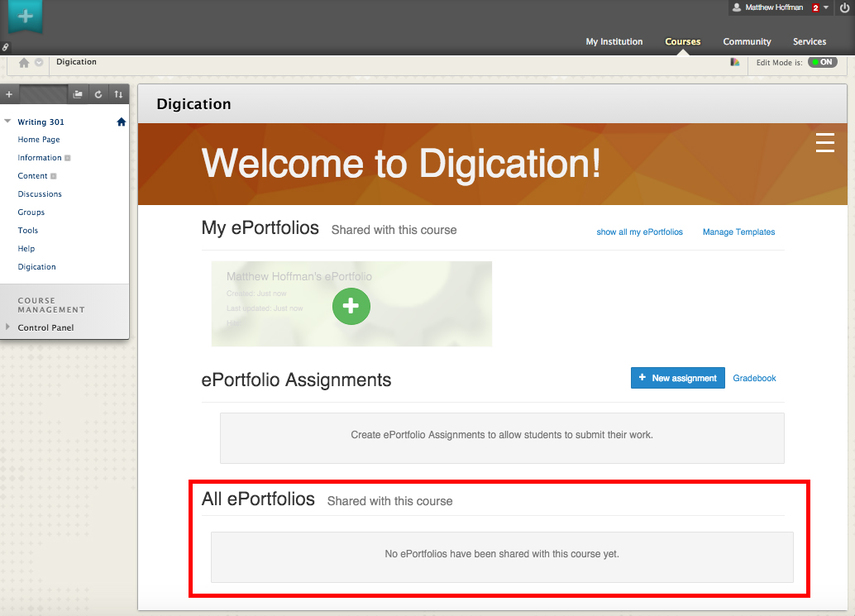Open the hamburger menu in Digication banner
The image size is (855, 616).
(824, 142)
